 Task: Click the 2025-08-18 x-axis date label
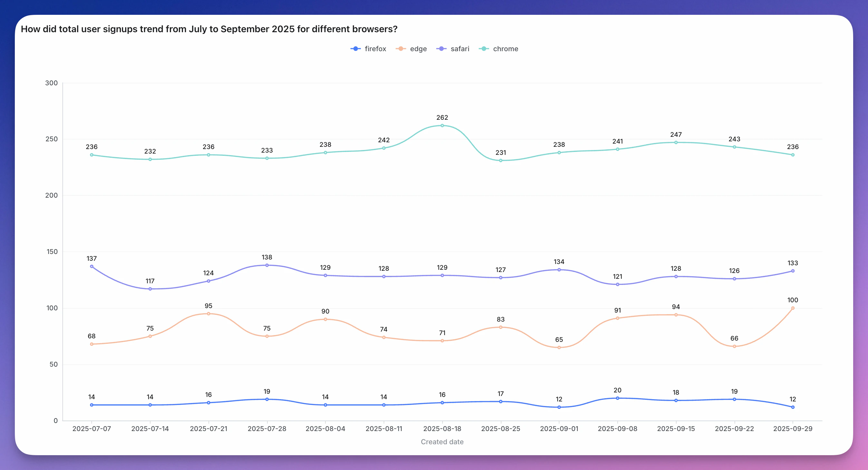pyautogui.click(x=442, y=428)
